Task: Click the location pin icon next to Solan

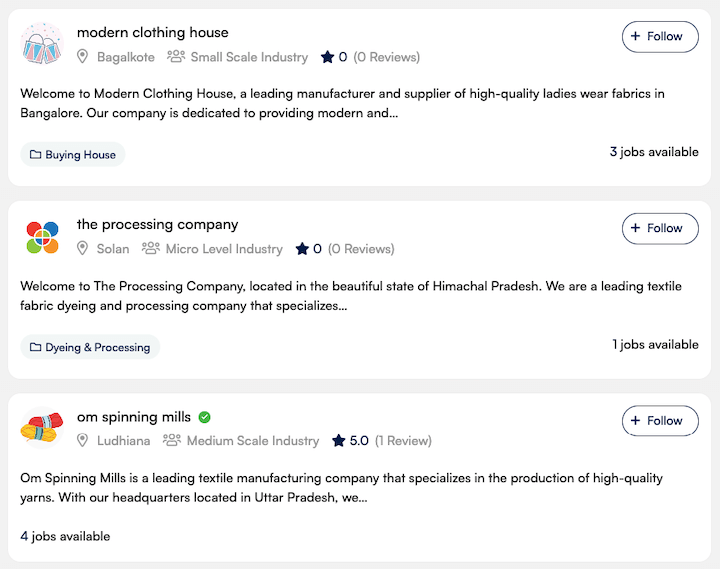Action: [x=83, y=249]
